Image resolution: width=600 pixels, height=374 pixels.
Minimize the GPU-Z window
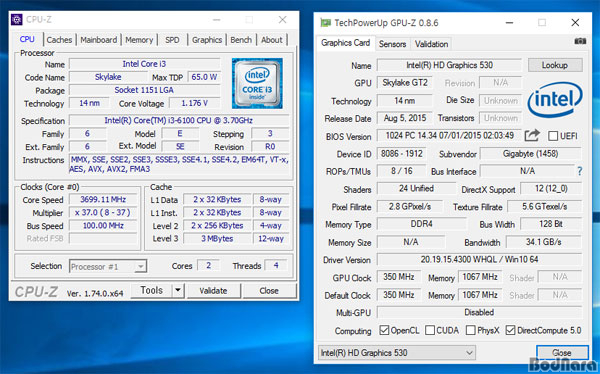tap(509, 23)
